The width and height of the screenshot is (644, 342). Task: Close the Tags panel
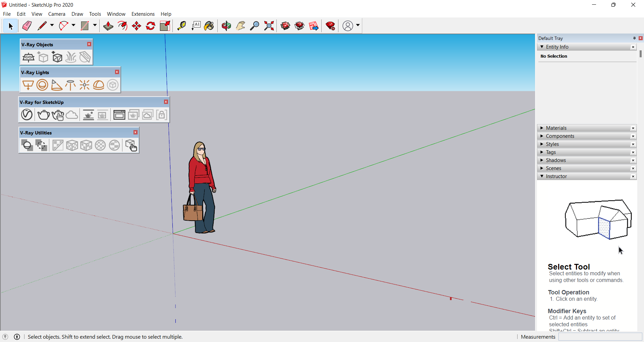click(633, 152)
